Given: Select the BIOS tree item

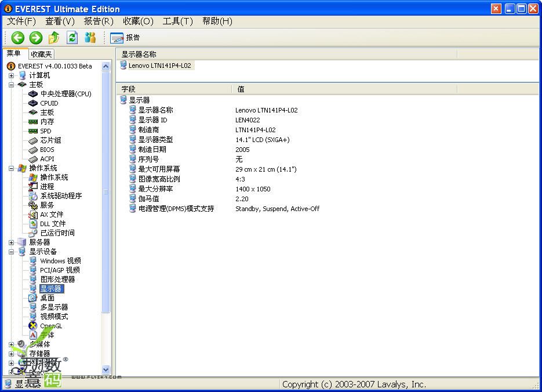Looking at the screenshot, I should click(x=47, y=150).
